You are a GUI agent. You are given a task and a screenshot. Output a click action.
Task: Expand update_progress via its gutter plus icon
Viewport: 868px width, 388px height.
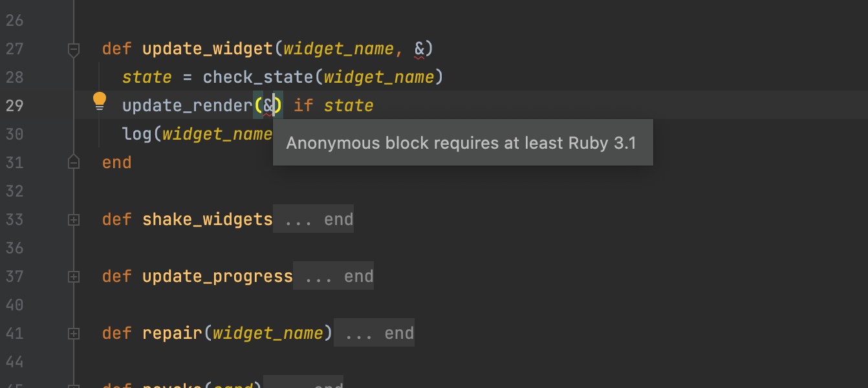pos(73,276)
